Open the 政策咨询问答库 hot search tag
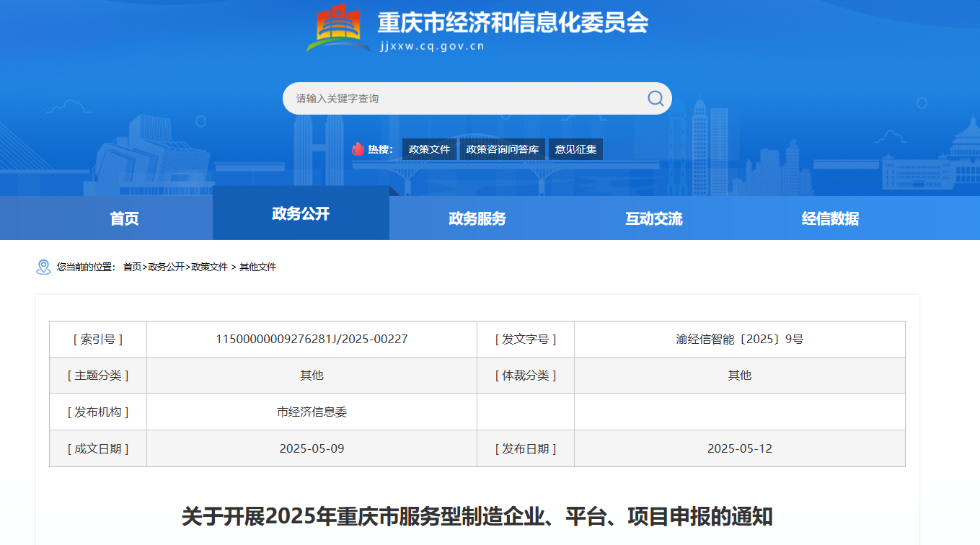The image size is (980, 545). [x=502, y=149]
